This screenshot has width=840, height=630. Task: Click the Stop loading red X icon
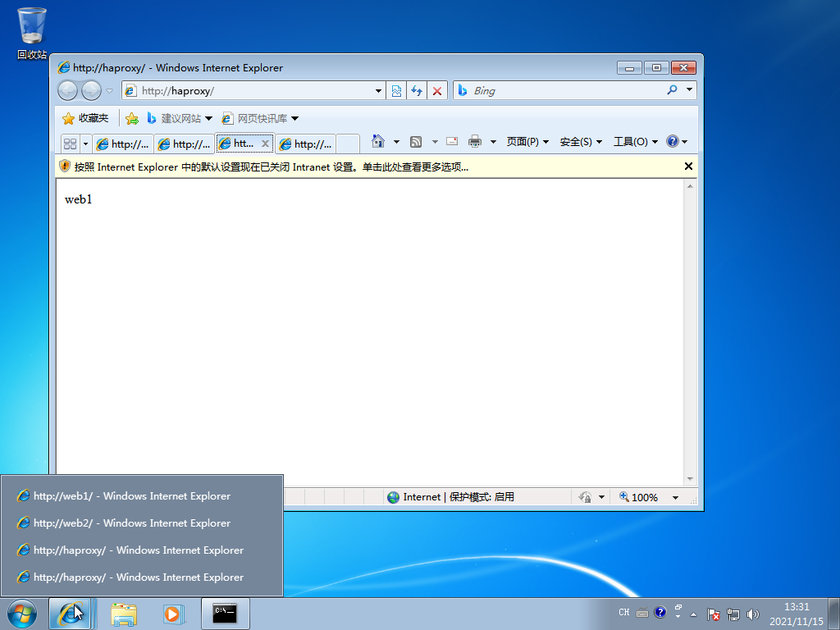click(x=437, y=91)
